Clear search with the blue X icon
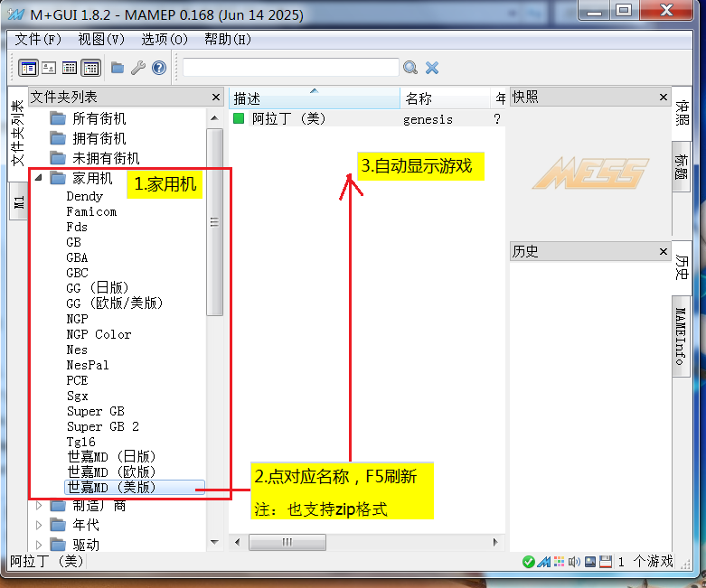Viewport: 706px width, 588px height. [x=432, y=68]
